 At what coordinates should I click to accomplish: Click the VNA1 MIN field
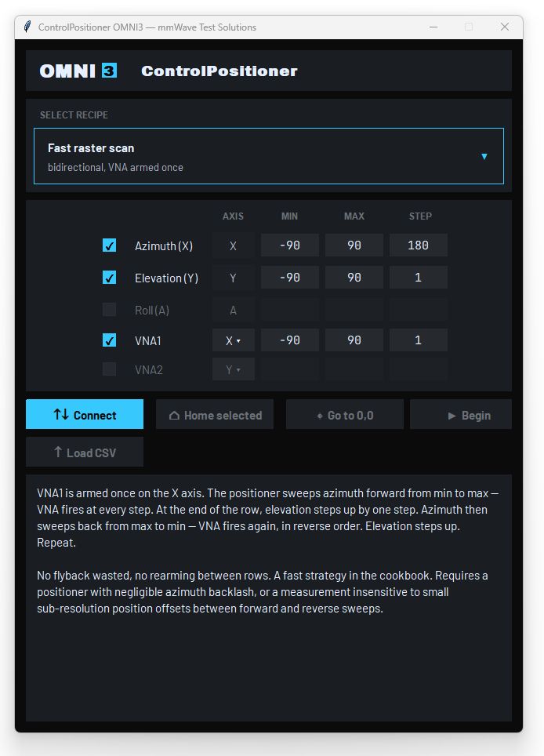pos(289,340)
